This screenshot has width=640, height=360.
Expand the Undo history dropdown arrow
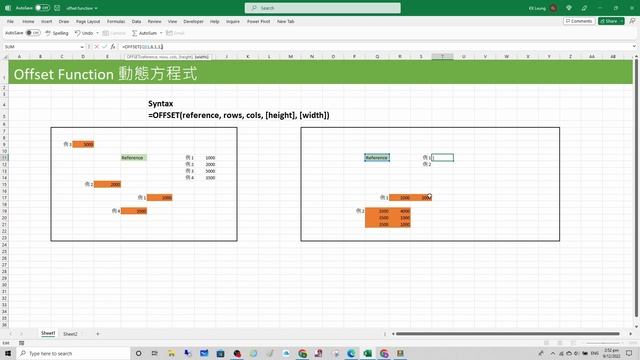coord(97,33)
